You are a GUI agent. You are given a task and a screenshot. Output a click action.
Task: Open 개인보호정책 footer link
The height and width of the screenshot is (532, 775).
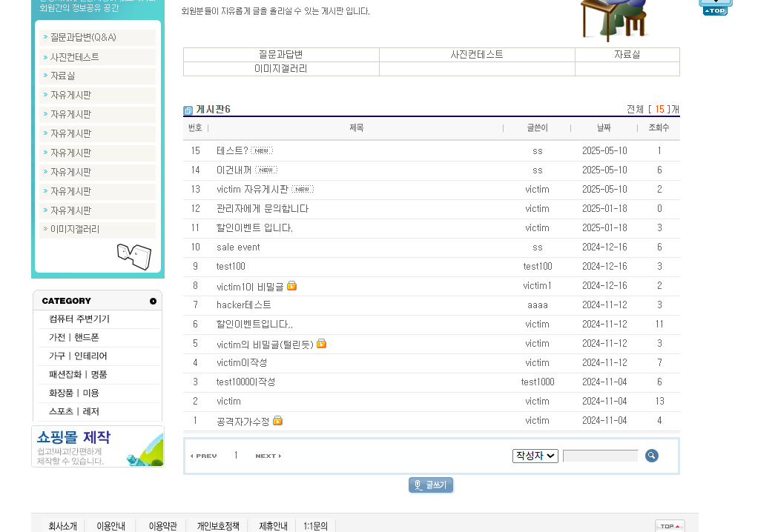coord(218,526)
